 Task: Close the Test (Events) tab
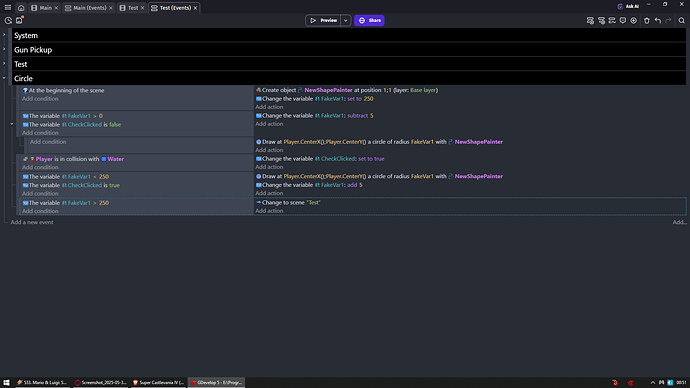pos(195,8)
